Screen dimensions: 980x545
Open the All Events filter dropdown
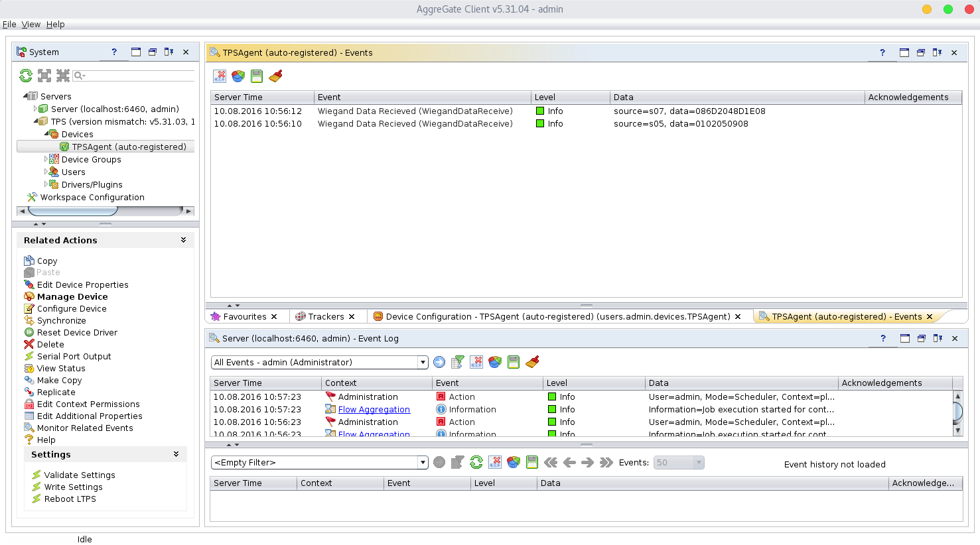pyautogui.click(x=423, y=363)
